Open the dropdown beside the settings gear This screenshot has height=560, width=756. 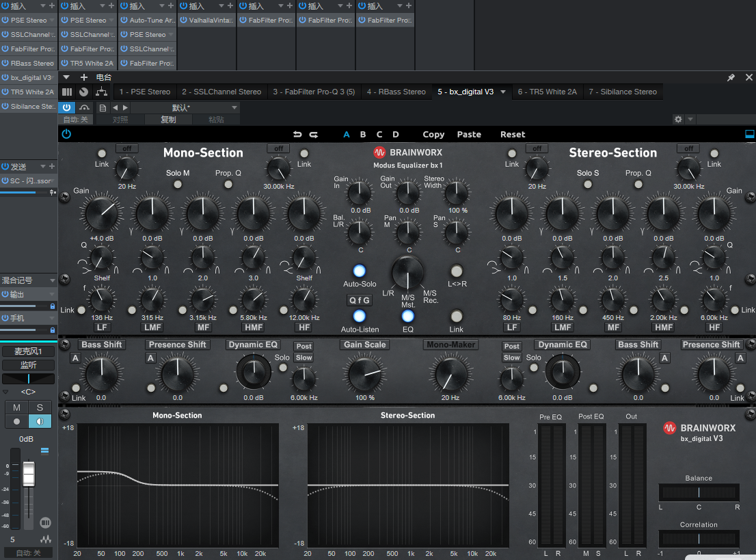coord(690,119)
